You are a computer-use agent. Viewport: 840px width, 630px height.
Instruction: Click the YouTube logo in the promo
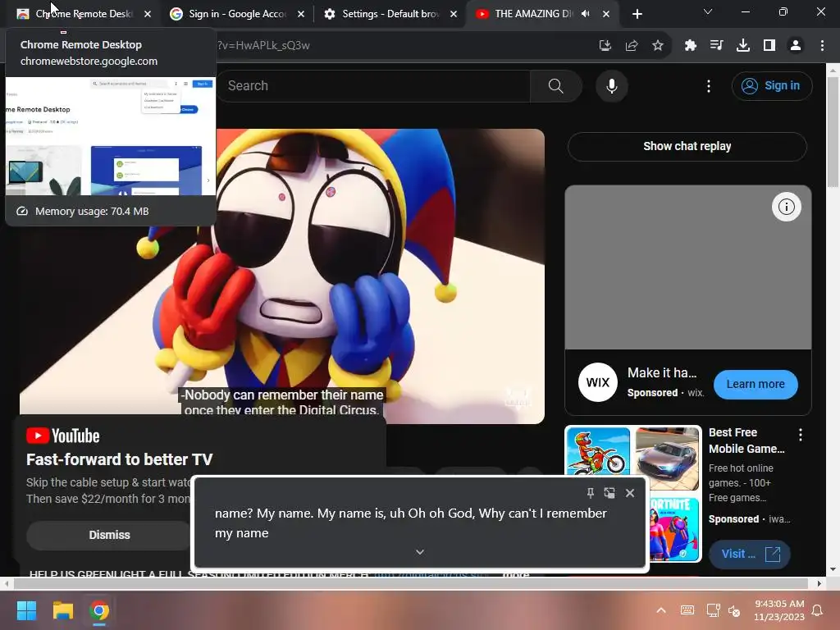point(62,436)
